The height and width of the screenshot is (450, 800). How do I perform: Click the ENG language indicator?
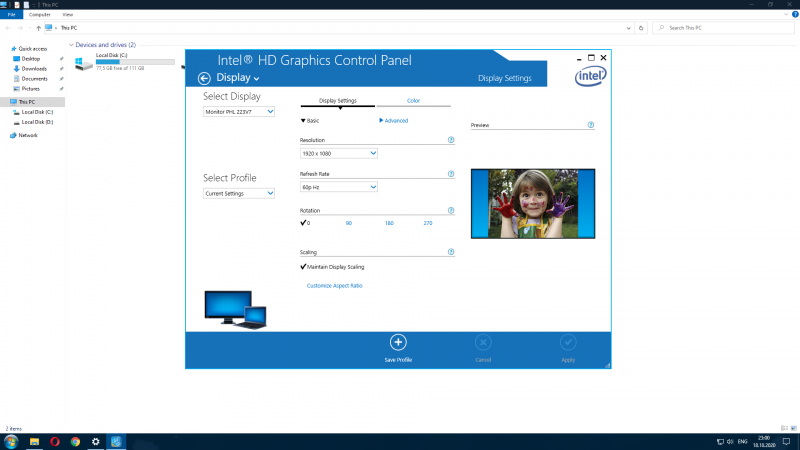742,442
